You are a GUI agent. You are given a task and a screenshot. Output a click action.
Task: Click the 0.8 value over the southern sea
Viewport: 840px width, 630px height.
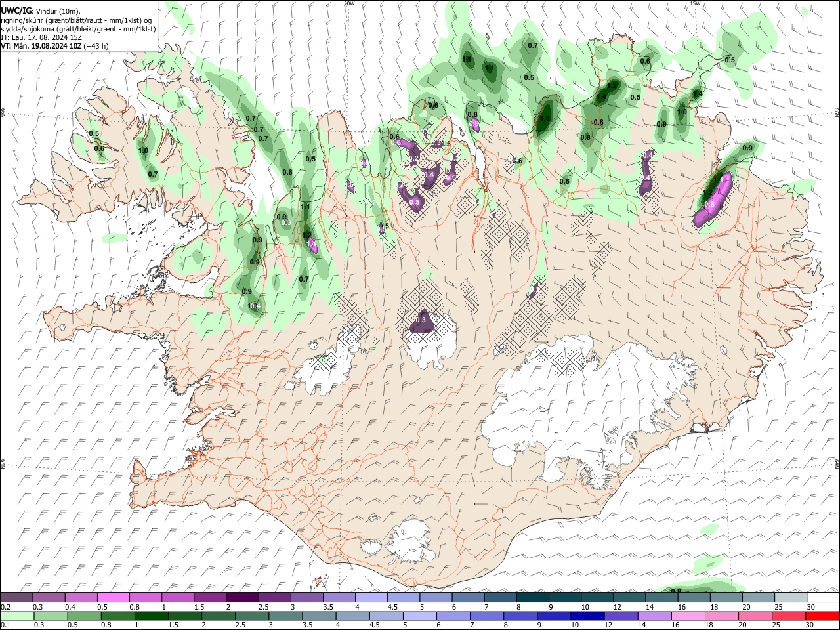point(676,591)
